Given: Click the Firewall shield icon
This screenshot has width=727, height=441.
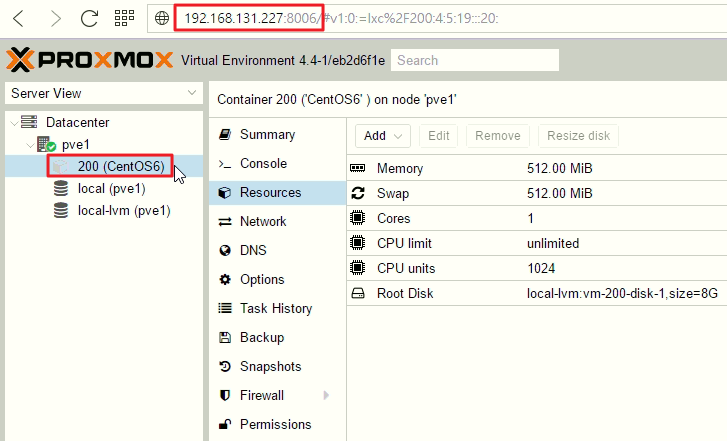Looking at the screenshot, I should point(225,396).
